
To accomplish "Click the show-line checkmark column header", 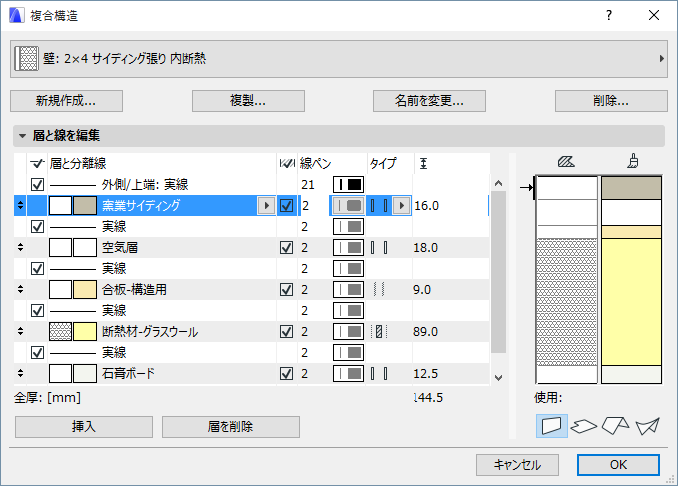I will [37, 163].
